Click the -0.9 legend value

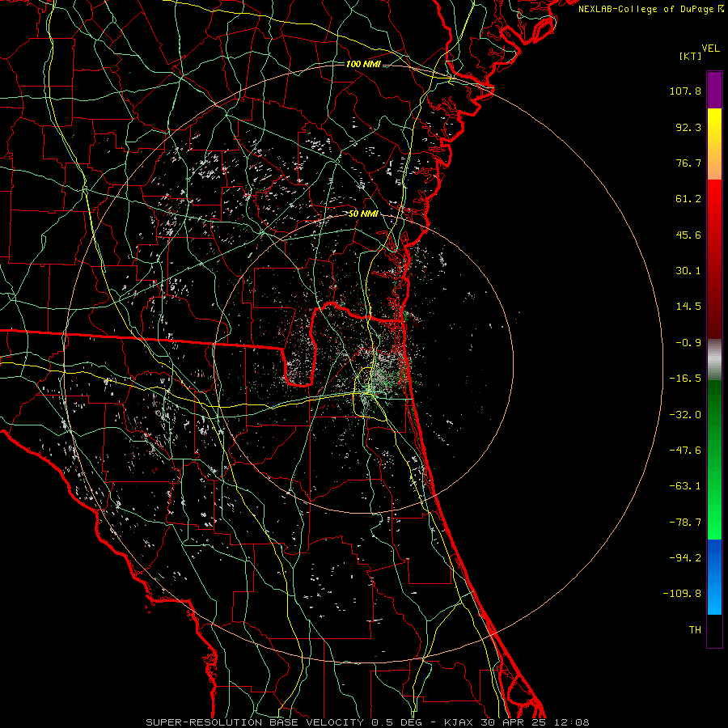(688, 343)
